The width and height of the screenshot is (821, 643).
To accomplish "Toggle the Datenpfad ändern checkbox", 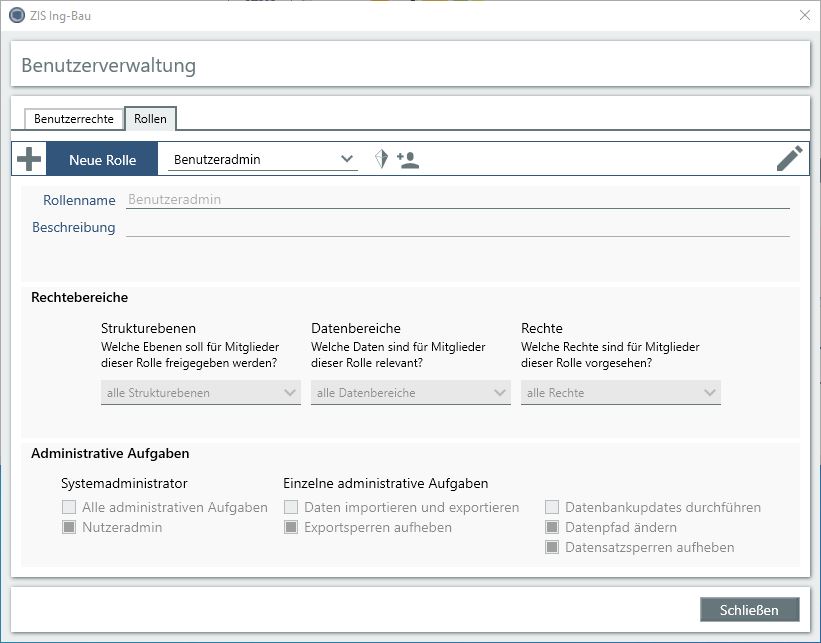I will click(x=552, y=527).
